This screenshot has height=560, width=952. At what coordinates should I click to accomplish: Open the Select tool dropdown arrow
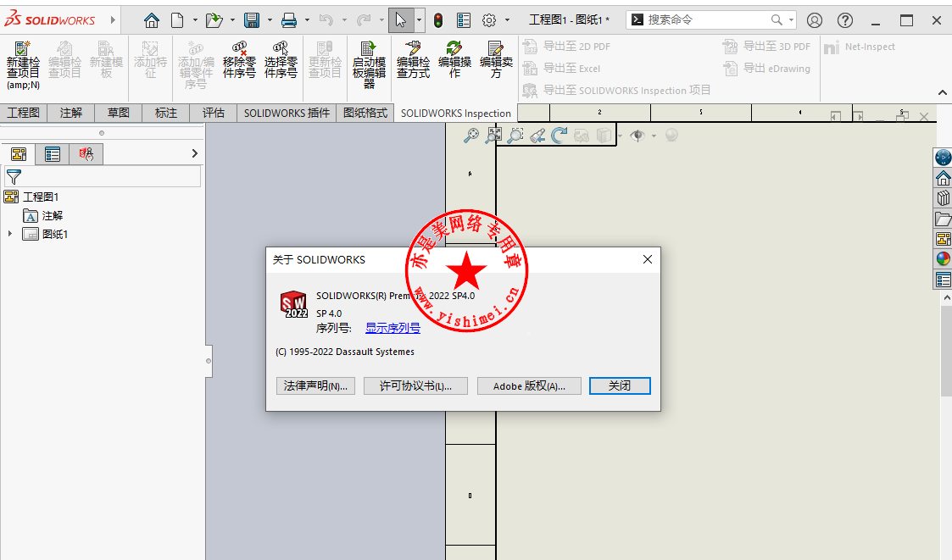tap(419, 20)
